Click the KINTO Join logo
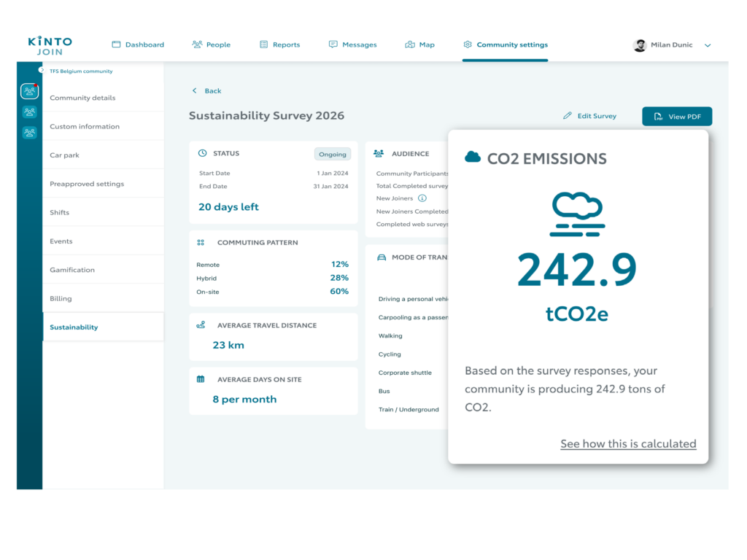 point(50,45)
